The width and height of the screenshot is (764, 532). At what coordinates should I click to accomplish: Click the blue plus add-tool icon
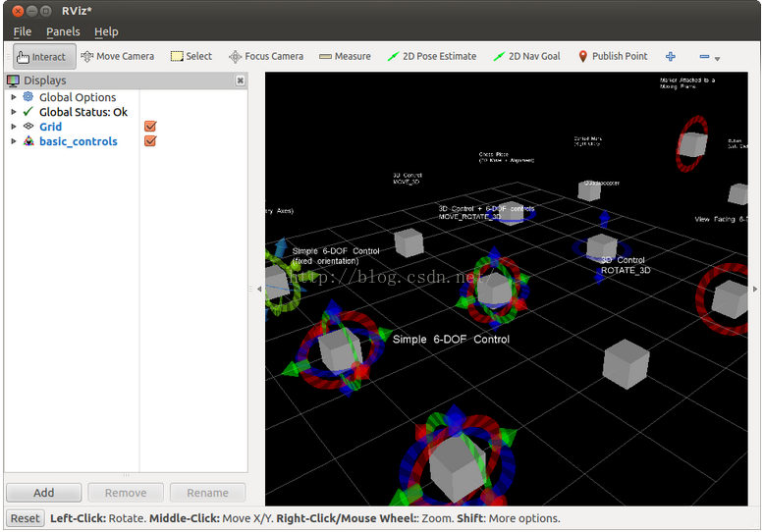tap(671, 57)
